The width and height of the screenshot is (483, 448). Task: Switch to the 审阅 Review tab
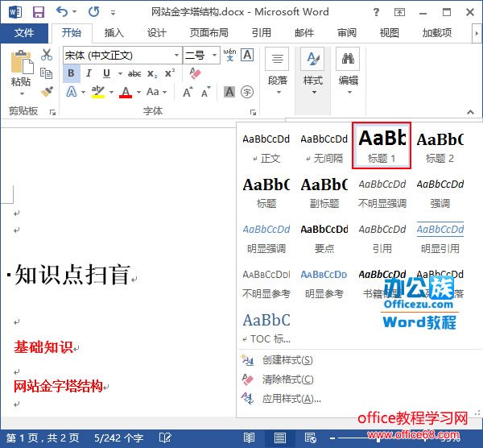347,33
